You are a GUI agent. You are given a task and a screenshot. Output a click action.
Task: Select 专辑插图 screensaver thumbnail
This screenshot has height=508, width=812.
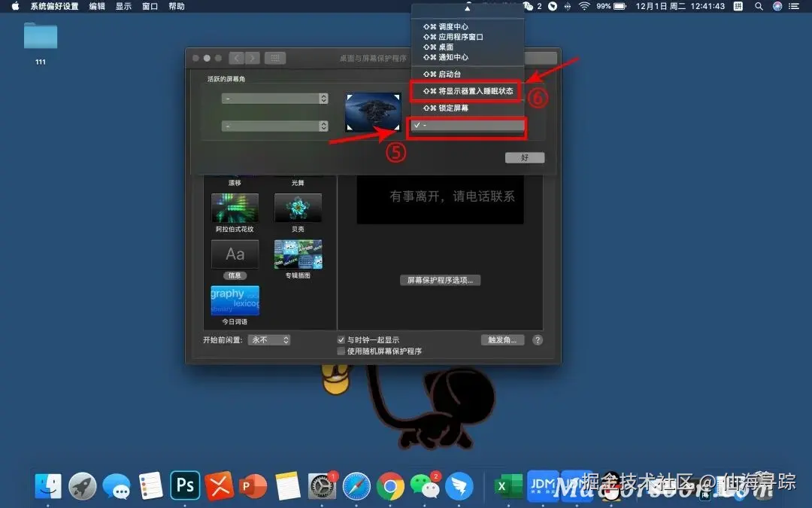(x=298, y=254)
